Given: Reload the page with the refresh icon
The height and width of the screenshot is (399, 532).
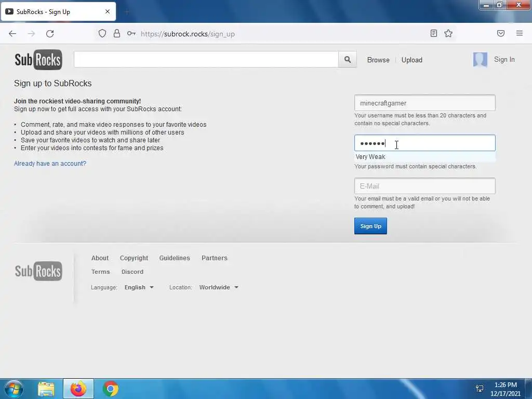Looking at the screenshot, I should (x=50, y=34).
